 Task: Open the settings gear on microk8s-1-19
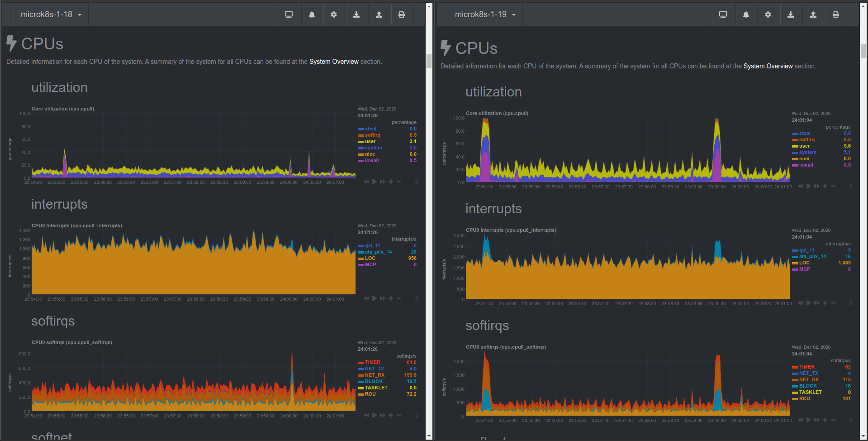pos(768,14)
